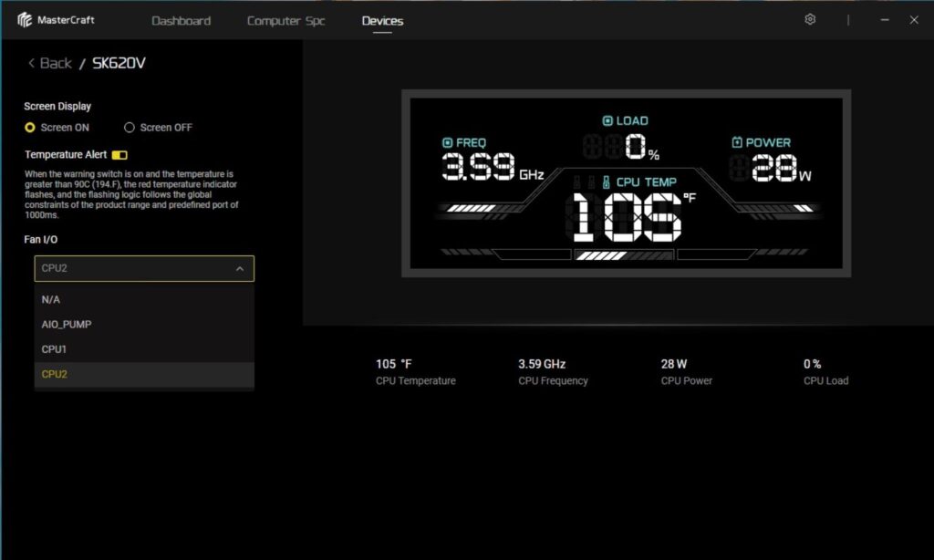Image resolution: width=934 pixels, height=560 pixels.
Task: Open the settings gear icon
Action: [x=810, y=20]
